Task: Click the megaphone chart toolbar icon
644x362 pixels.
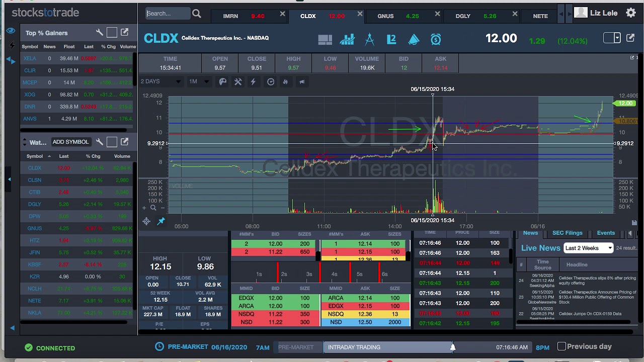Action: click(302, 81)
